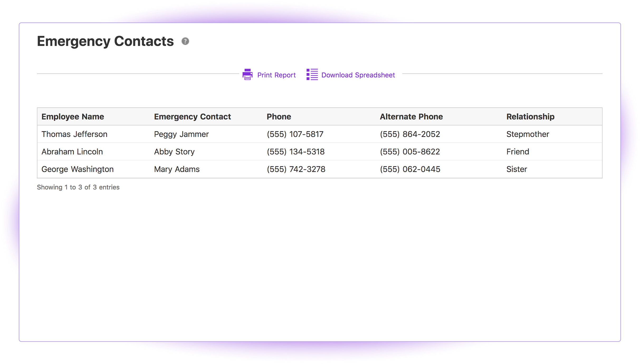The image size is (640, 364).
Task: Click the printer icon
Action: pyautogui.click(x=247, y=75)
